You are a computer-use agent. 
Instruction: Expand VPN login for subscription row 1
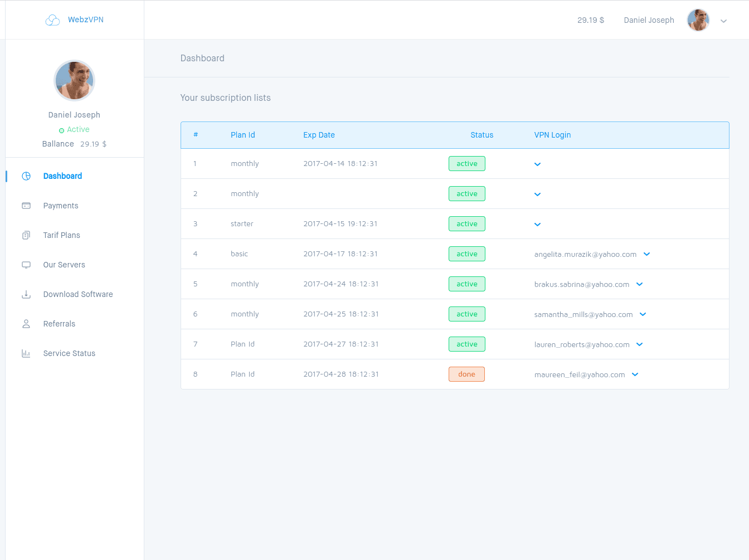pyautogui.click(x=537, y=164)
